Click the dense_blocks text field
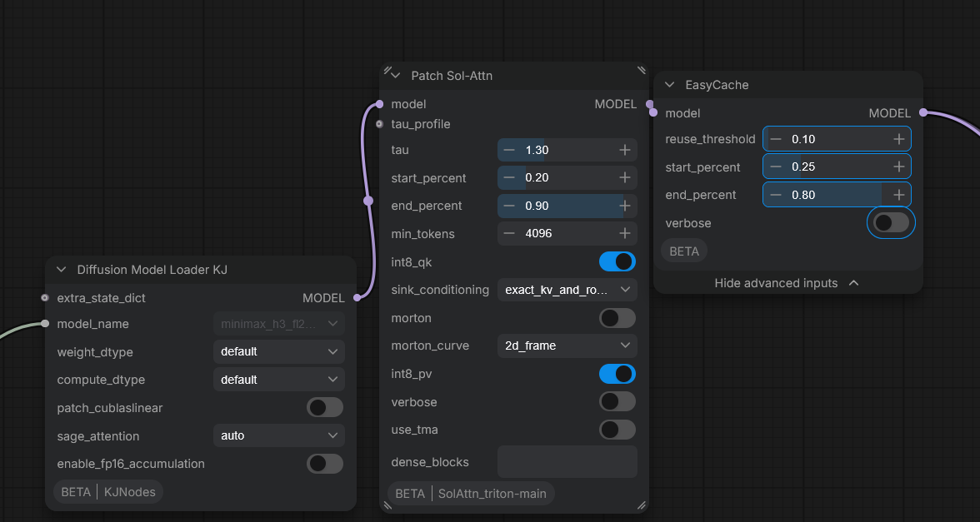 [x=567, y=462]
